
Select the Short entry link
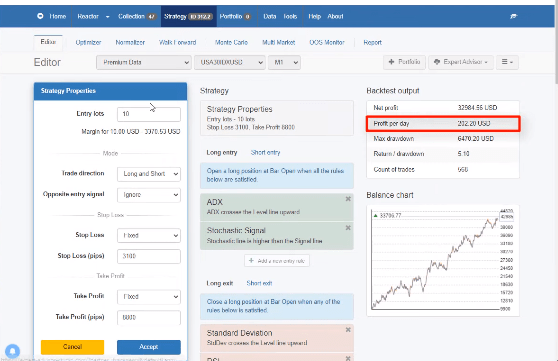click(265, 152)
